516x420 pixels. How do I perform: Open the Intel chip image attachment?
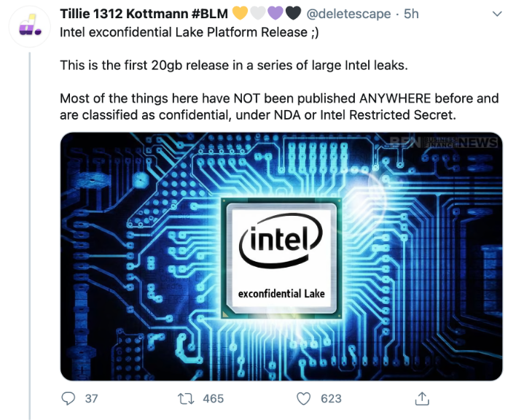coord(281,257)
